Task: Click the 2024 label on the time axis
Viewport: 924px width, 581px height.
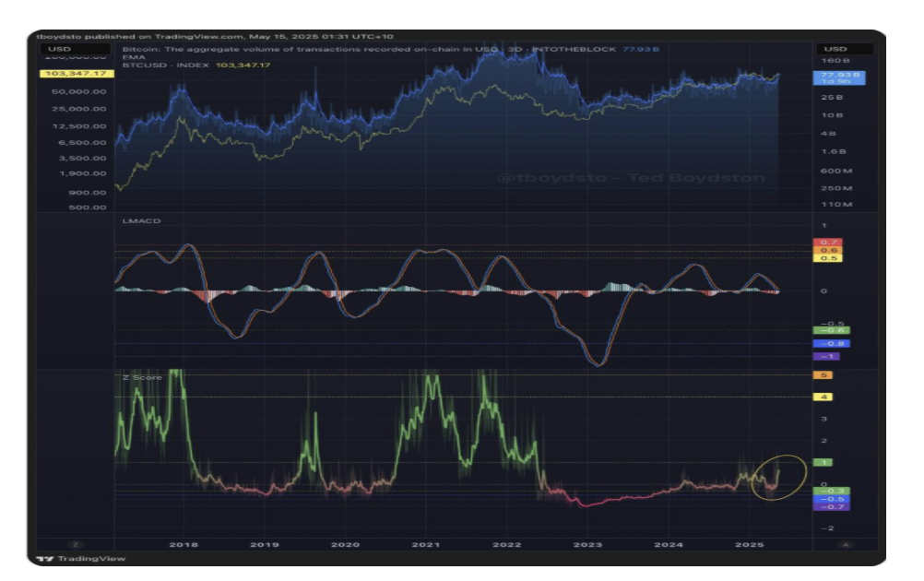Action: [x=669, y=544]
